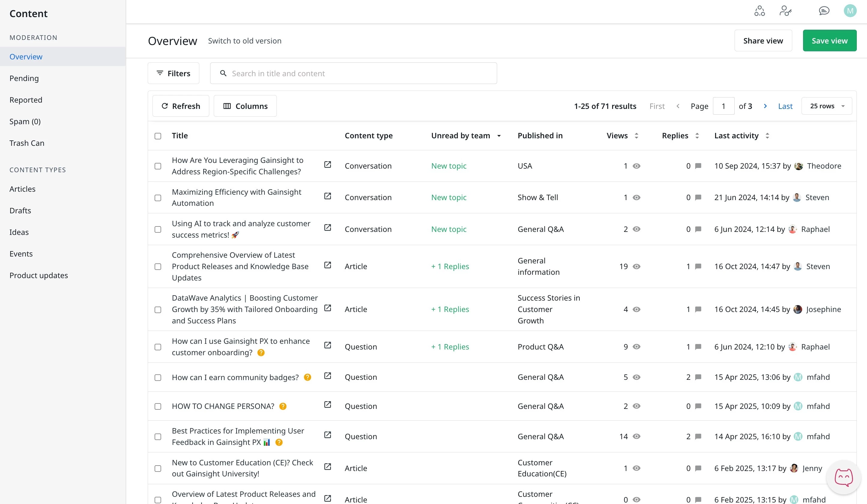Check the row 'HOW TO CHANGE PERSONA?'
This screenshot has width=867, height=504.
(158, 407)
